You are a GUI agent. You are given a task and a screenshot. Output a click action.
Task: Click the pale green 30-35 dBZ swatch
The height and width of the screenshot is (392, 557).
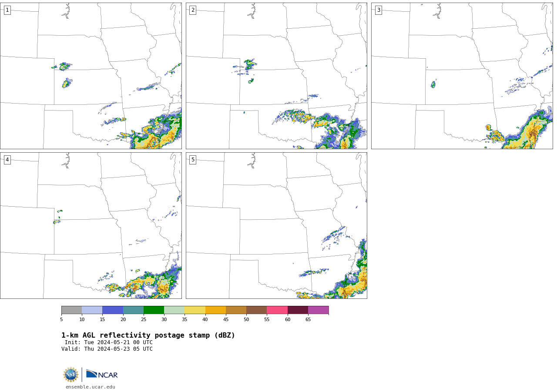click(174, 310)
